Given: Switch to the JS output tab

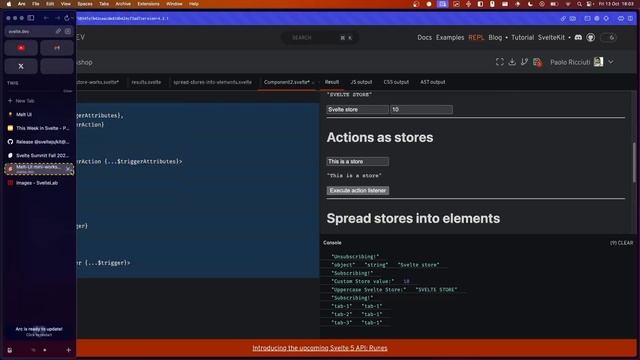Looking at the screenshot, I should [361, 82].
